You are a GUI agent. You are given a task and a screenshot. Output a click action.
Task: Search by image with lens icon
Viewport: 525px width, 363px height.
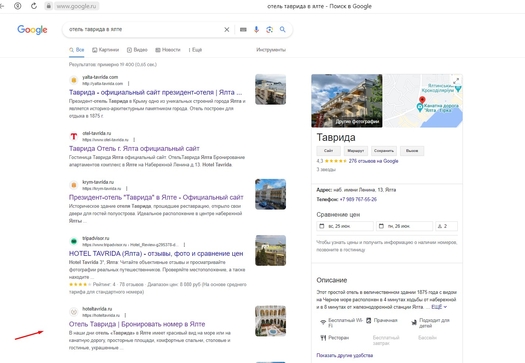click(270, 29)
